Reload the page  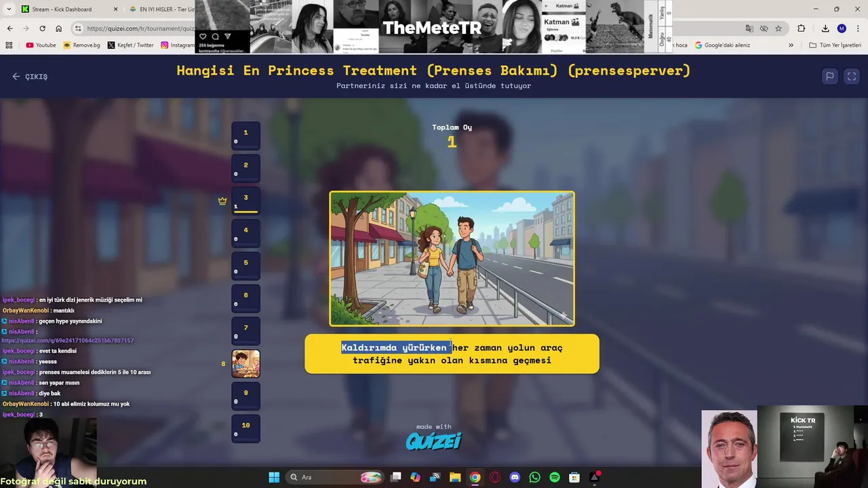click(42, 28)
